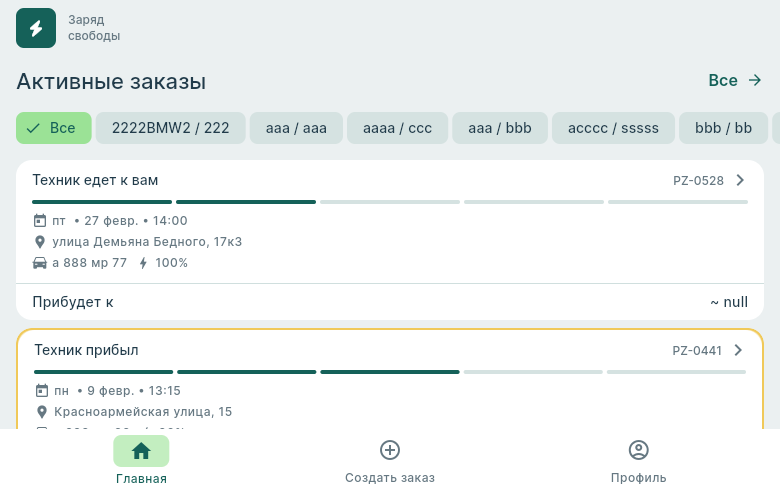The image size is (780, 493).
Task: Expand order PZ-0528 via its chevron
Action: click(x=740, y=180)
